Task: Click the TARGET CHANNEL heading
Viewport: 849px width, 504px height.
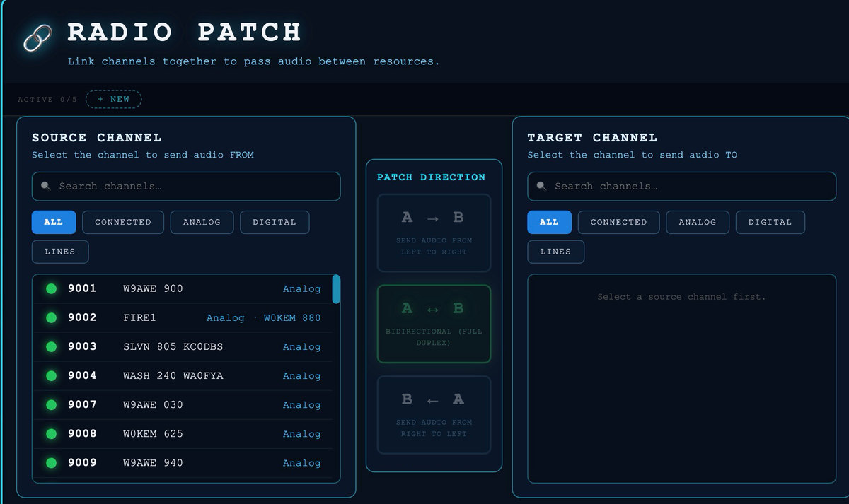Action: 592,138
